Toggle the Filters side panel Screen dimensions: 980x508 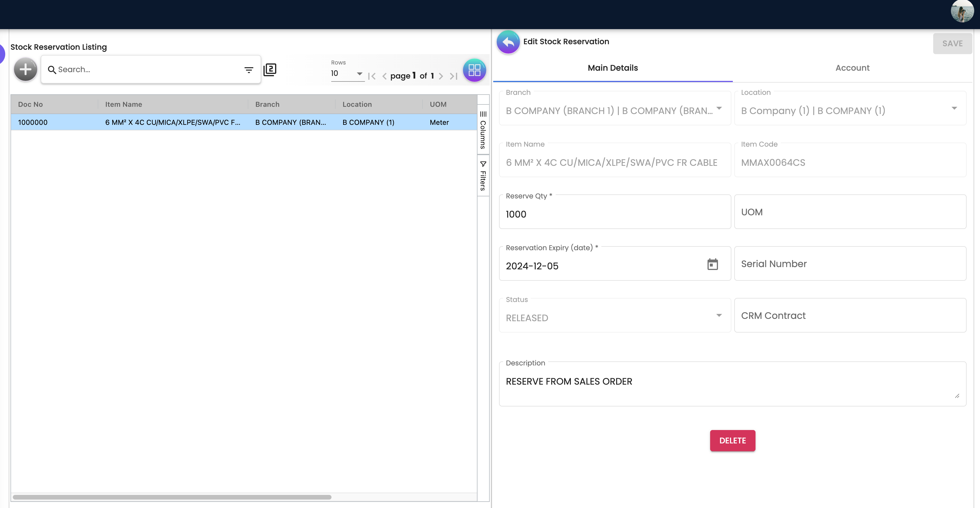483,176
